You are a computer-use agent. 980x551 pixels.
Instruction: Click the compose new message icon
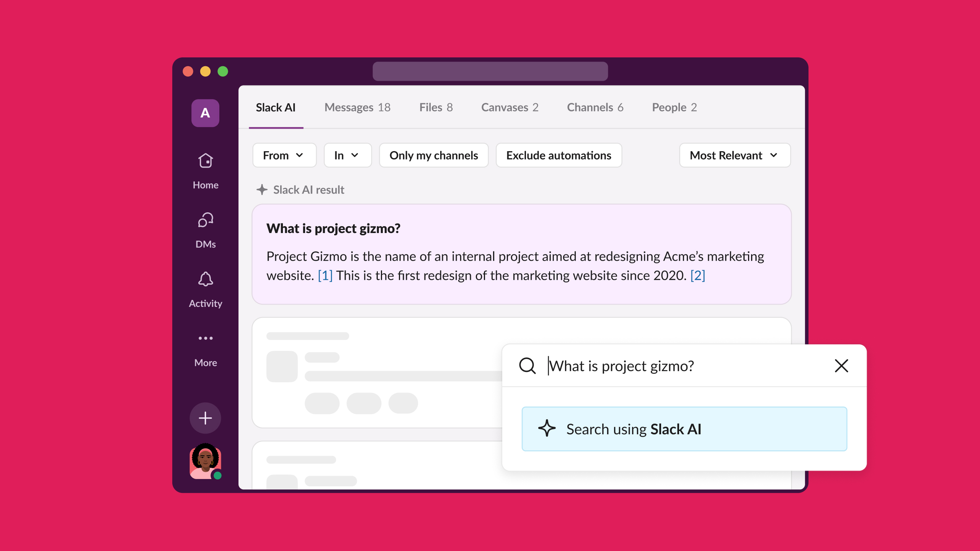[205, 419]
